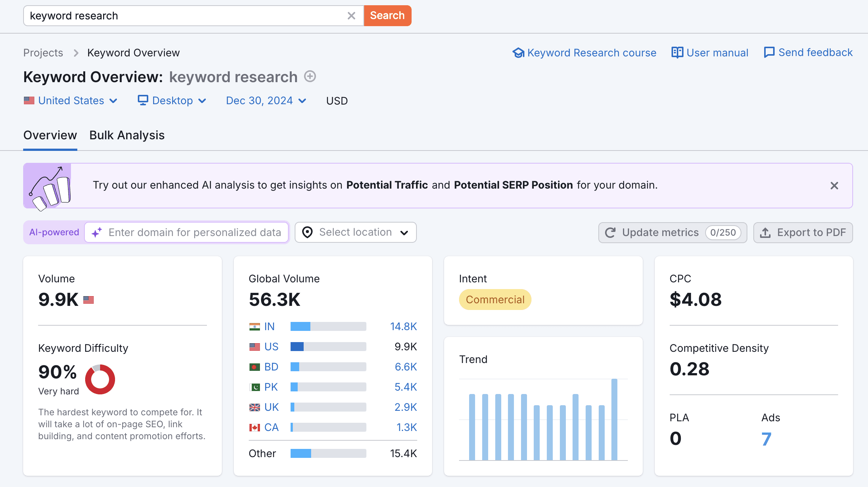Click the Keyword Difficulty donut gauge

click(99, 379)
